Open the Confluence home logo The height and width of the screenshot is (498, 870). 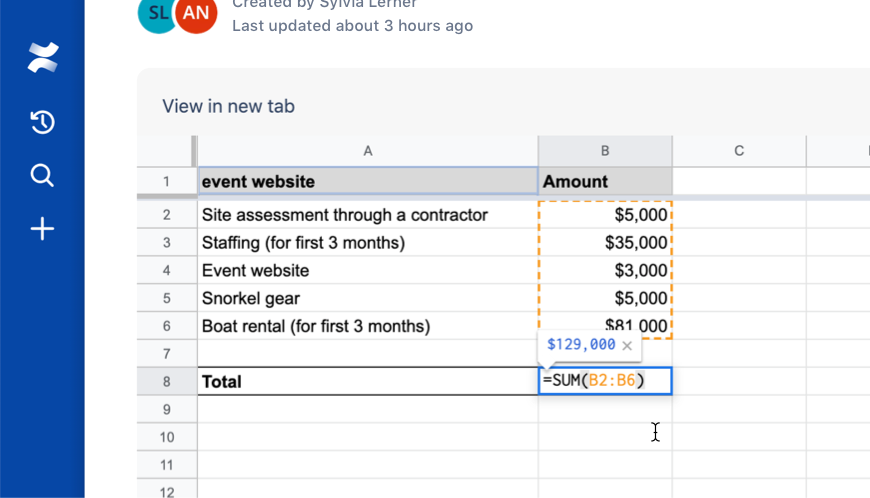43,58
